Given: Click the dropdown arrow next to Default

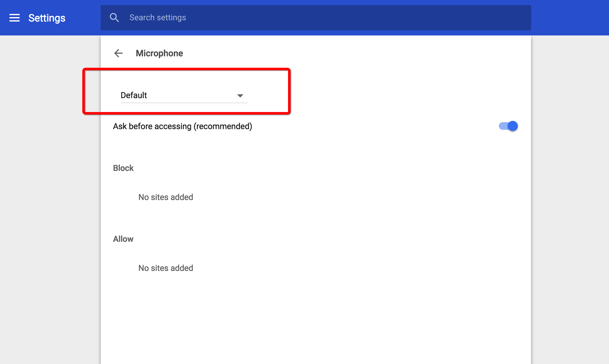Looking at the screenshot, I should point(241,95).
